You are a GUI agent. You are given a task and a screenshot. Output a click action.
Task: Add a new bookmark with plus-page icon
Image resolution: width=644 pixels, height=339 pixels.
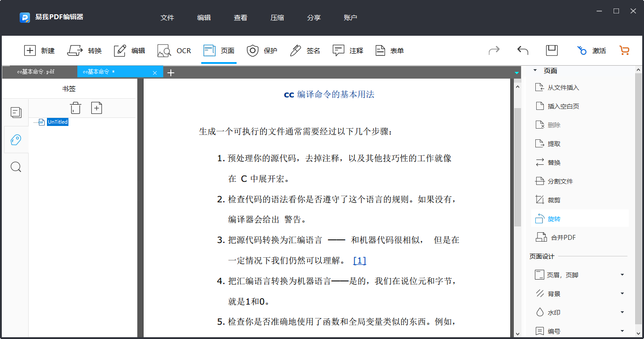[97, 108]
